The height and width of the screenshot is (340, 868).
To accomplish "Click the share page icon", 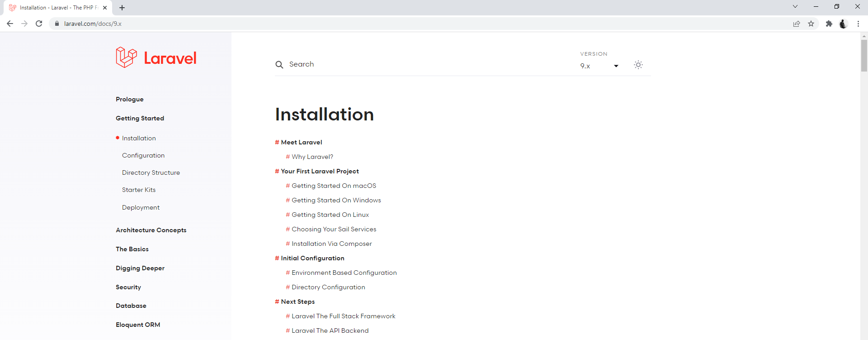I will (x=797, y=24).
